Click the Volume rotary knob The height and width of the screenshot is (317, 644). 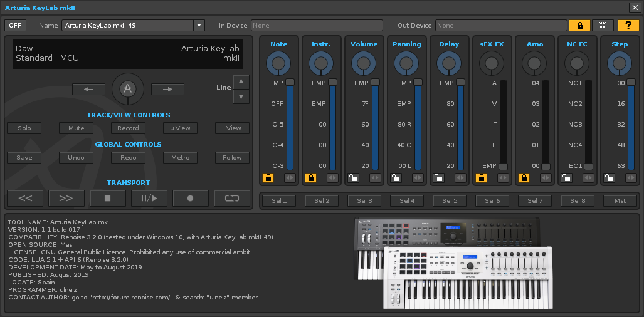coord(364,63)
